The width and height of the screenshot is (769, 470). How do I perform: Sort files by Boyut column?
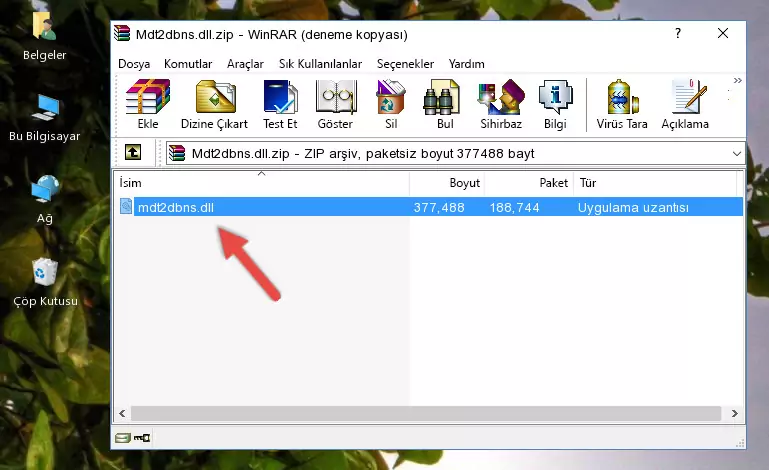point(447,183)
